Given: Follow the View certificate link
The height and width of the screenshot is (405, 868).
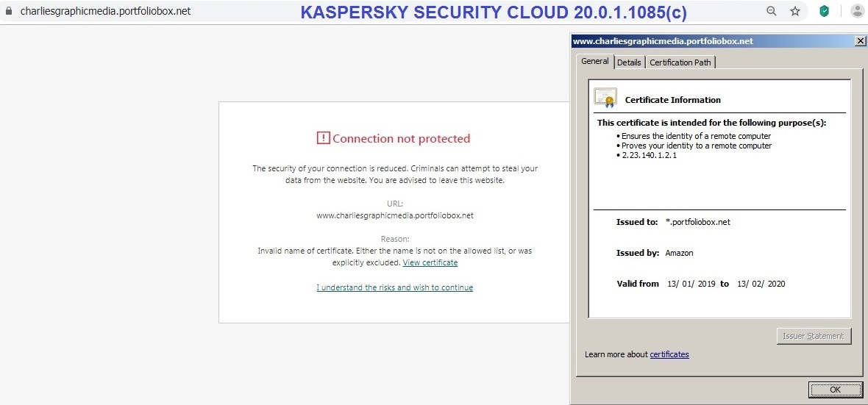Looking at the screenshot, I should tap(430, 262).
